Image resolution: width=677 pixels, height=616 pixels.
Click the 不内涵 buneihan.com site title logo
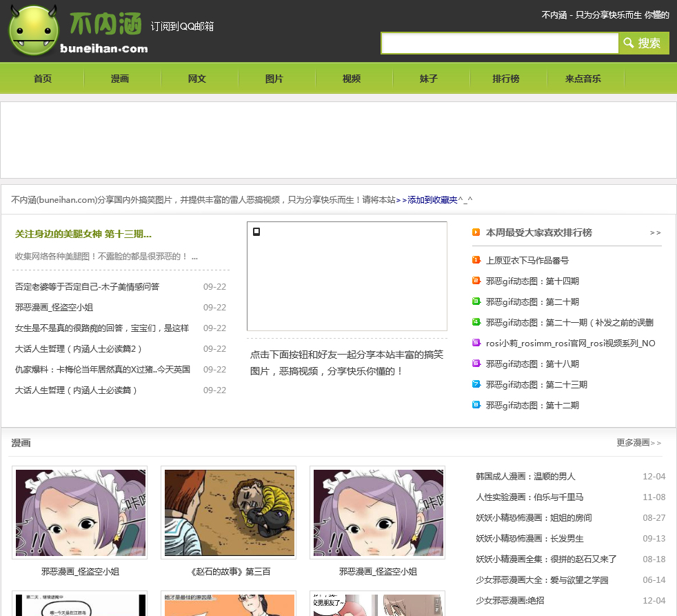coord(105,32)
